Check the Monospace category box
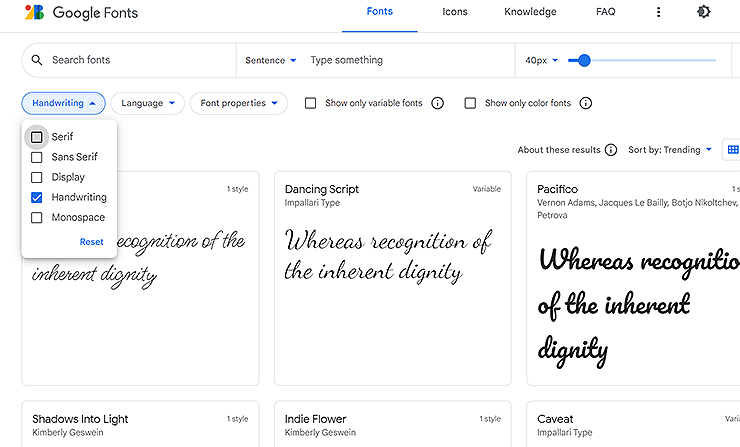 coord(36,218)
